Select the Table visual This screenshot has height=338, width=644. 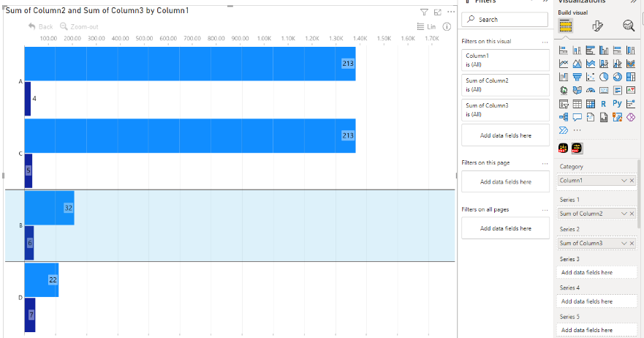point(577,104)
